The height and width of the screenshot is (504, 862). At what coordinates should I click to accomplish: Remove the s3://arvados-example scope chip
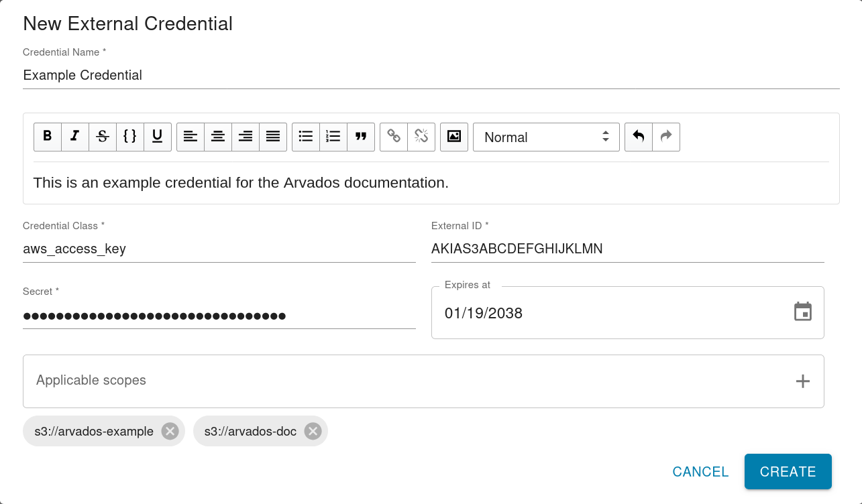pyautogui.click(x=170, y=431)
